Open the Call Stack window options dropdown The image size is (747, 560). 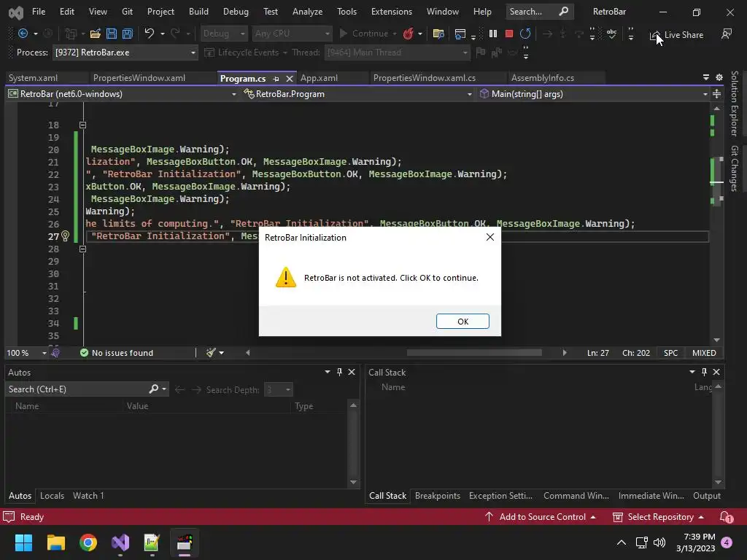click(692, 372)
